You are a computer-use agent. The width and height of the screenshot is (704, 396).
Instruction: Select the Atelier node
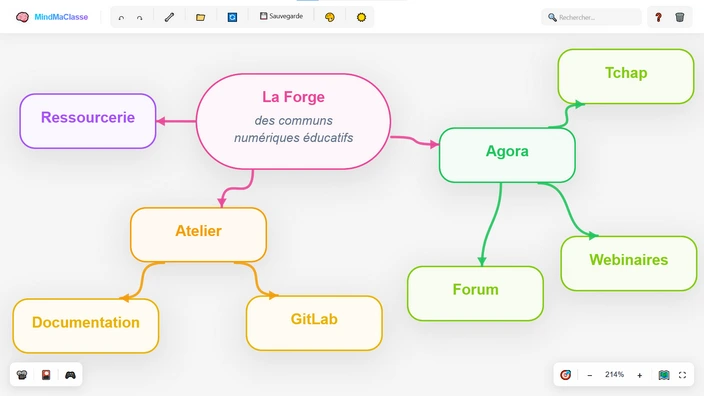click(x=198, y=234)
